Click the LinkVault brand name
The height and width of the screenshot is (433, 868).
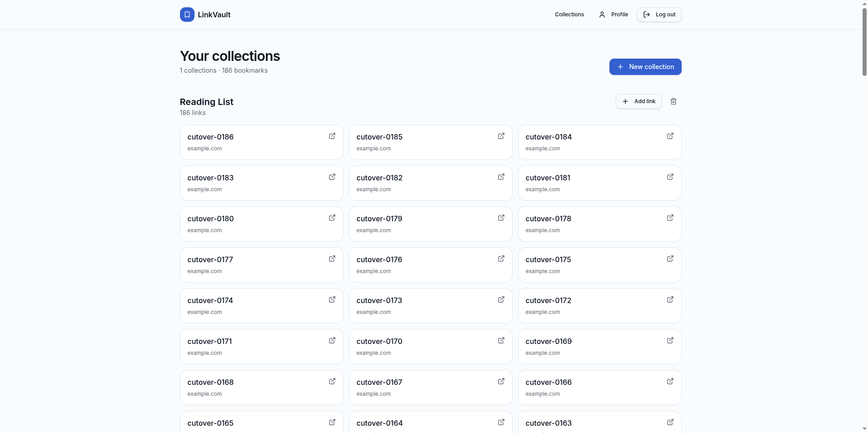(x=214, y=15)
